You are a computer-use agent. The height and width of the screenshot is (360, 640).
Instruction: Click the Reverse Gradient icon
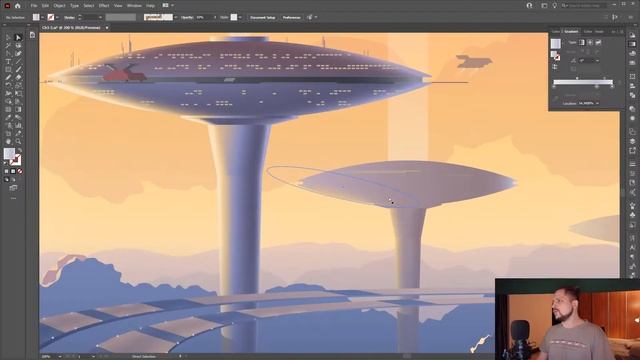(x=555, y=67)
